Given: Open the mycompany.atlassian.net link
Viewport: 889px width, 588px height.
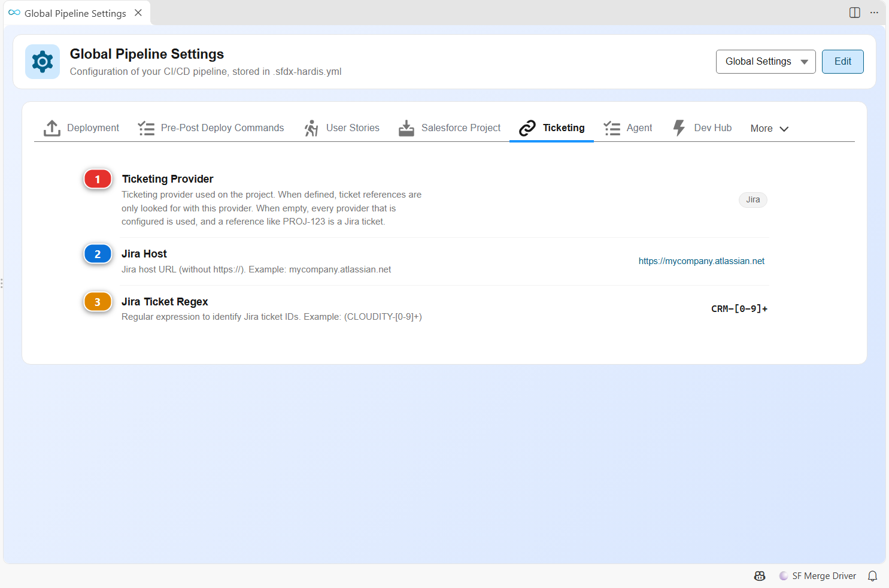Looking at the screenshot, I should (x=702, y=261).
